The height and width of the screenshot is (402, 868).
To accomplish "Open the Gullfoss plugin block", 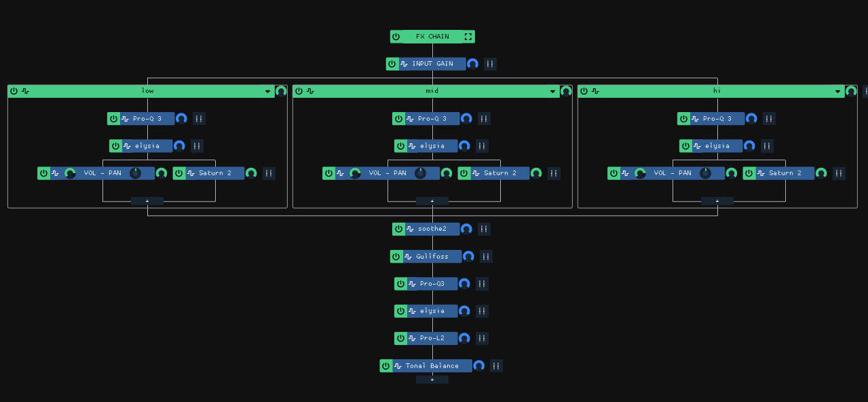I will [432, 257].
